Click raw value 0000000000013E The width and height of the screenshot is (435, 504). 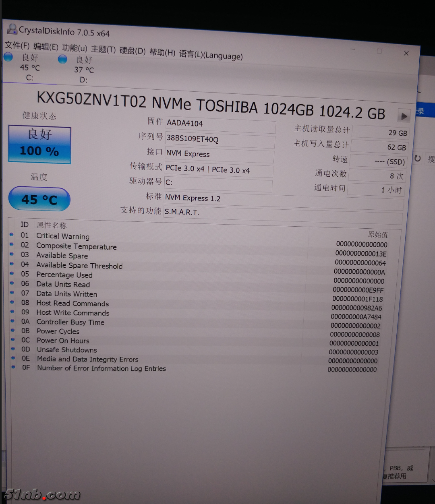click(x=360, y=254)
